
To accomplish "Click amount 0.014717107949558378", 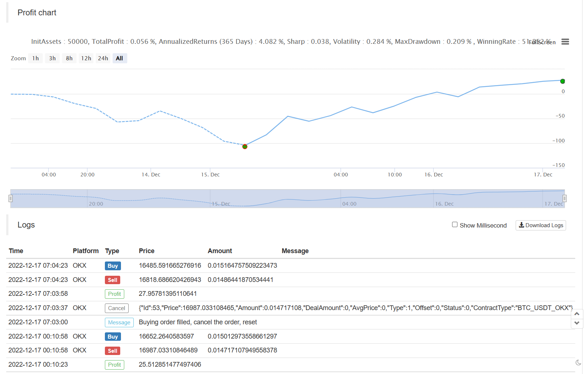I will pos(242,350).
